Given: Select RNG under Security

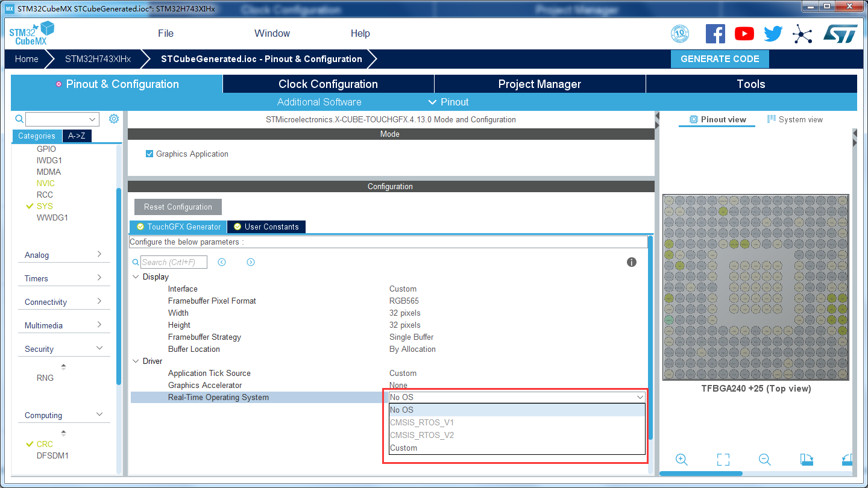Looking at the screenshot, I should pyautogui.click(x=45, y=378).
